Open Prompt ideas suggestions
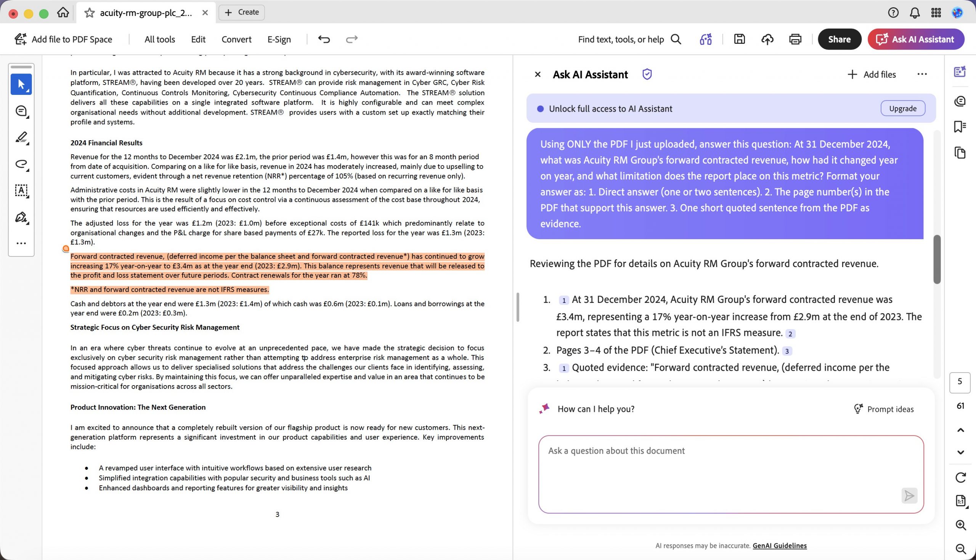Image resolution: width=976 pixels, height=560 pixels. click(883, 409)
